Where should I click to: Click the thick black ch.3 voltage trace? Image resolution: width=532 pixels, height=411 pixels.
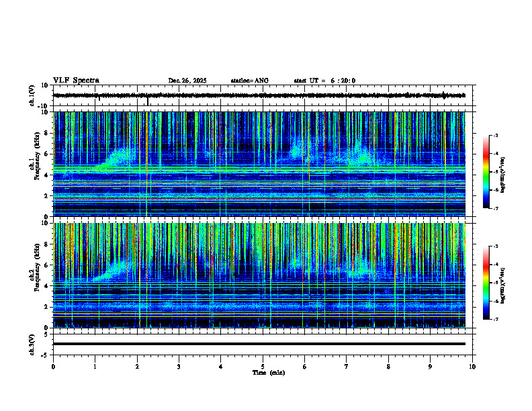click(259, 344)
